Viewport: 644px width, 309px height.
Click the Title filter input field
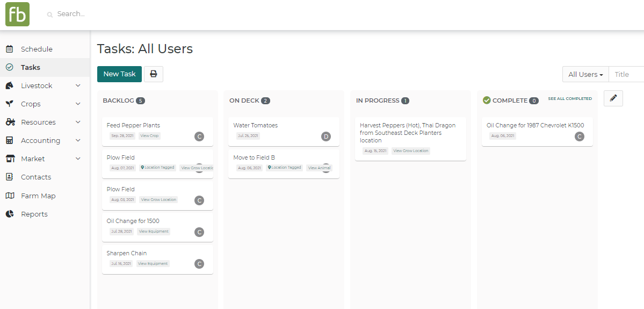[626, 75]
